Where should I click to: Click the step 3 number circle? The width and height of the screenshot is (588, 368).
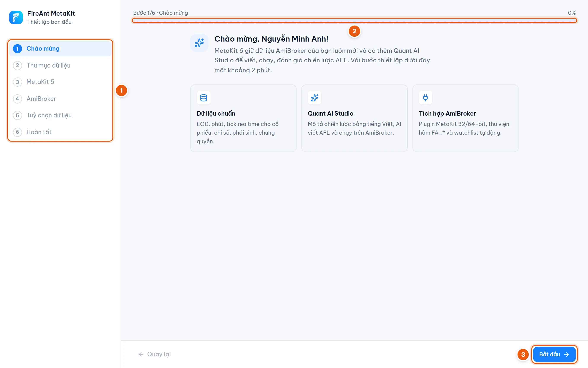pos(18,82)
